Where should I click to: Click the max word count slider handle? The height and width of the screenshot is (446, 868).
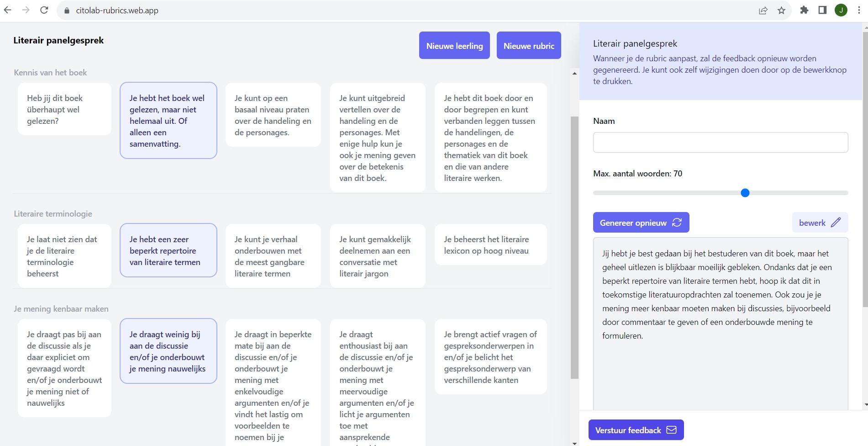[745, 193]
